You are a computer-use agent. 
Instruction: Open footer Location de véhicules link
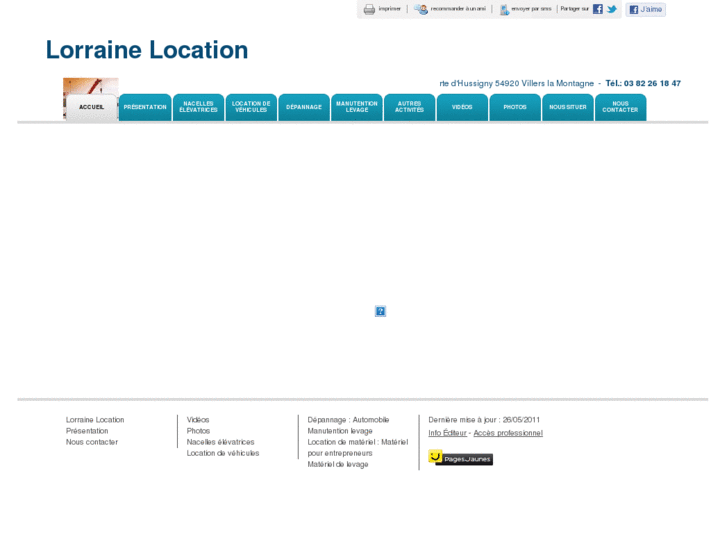[x=223, y=453]
